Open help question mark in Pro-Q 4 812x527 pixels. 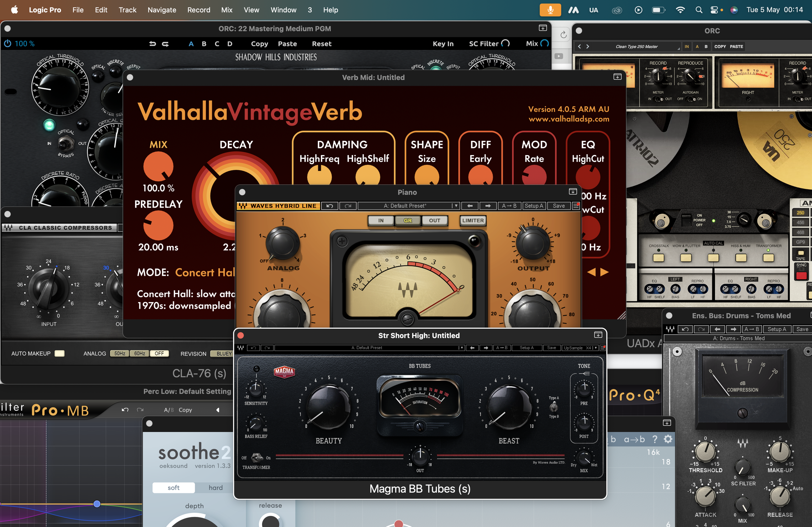pos(655,439)
